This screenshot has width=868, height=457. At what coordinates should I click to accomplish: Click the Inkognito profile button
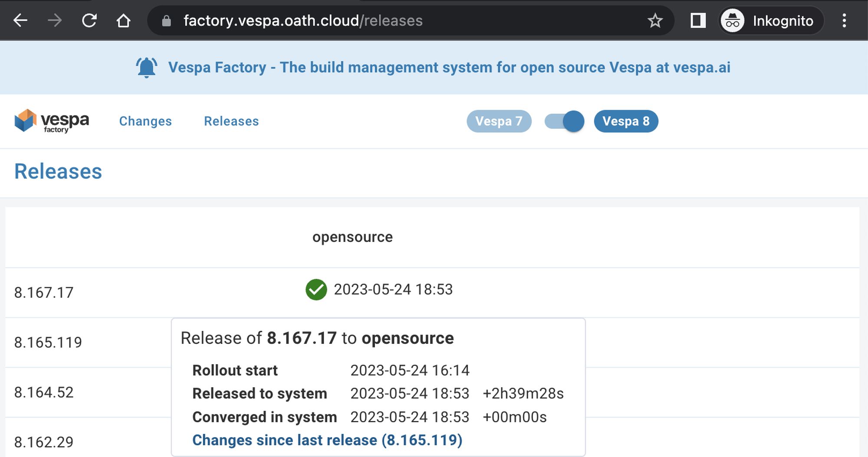(771, 20)
